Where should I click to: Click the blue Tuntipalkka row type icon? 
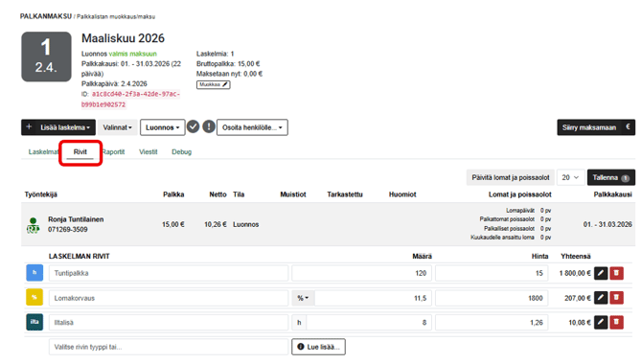tap(34, 273)
